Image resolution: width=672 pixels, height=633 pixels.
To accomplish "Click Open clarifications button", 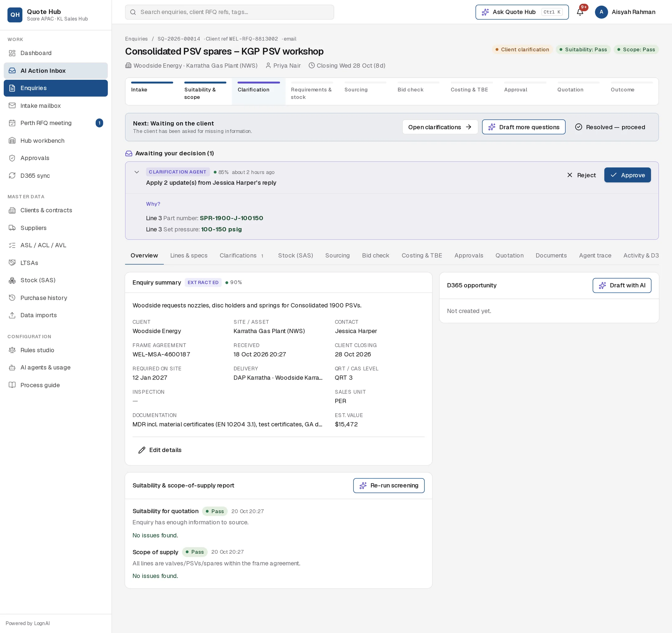I will coord(440,127).
